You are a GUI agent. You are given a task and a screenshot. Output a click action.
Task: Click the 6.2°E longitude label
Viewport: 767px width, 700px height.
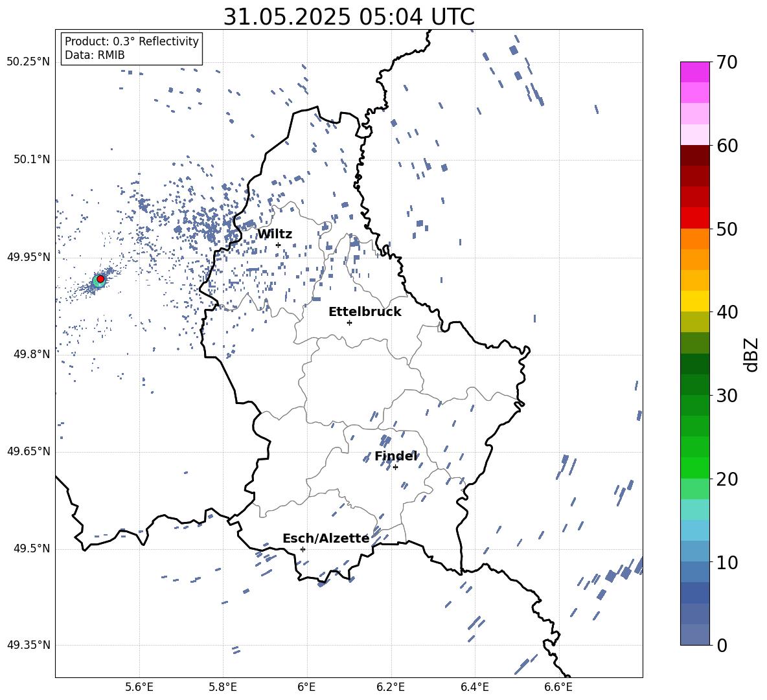point(391,687)
